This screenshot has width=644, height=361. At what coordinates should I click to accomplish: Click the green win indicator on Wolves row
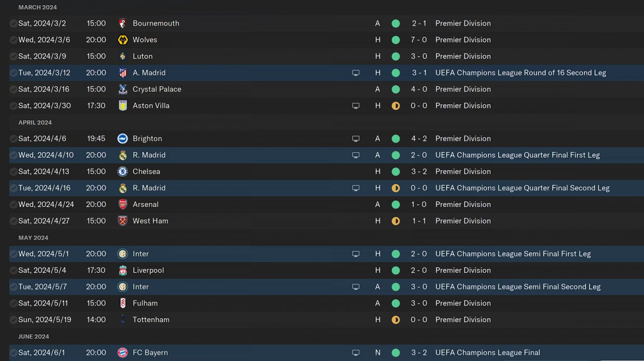(x=395, y=40)
